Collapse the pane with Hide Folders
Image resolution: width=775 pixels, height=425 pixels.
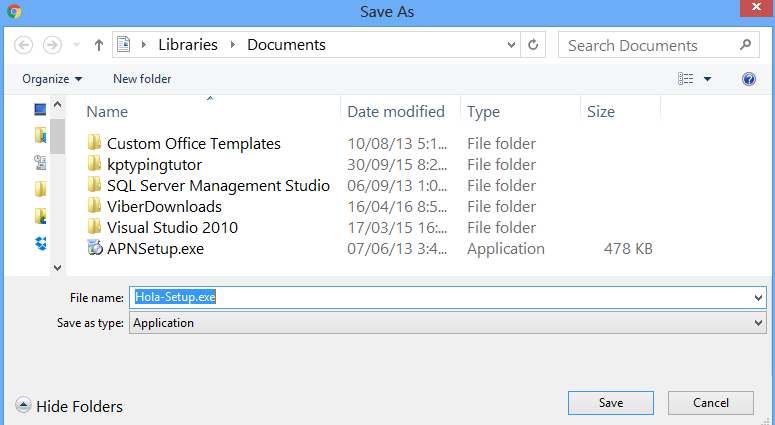69,406
